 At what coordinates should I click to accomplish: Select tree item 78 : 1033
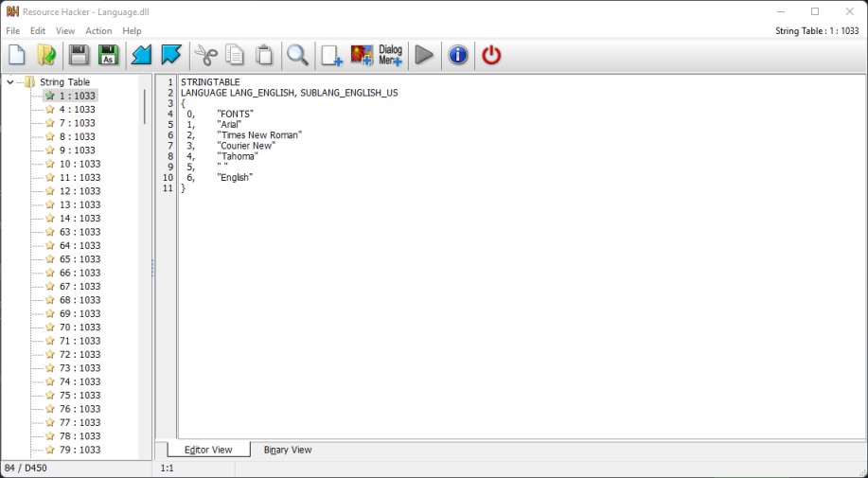80,436
